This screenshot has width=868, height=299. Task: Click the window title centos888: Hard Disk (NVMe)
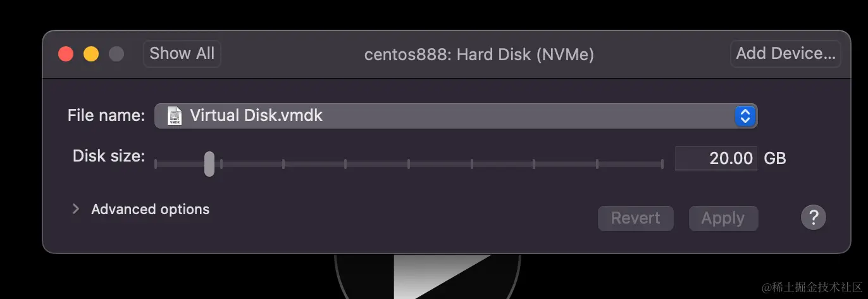pyautogui.click(x=479, y=55)
